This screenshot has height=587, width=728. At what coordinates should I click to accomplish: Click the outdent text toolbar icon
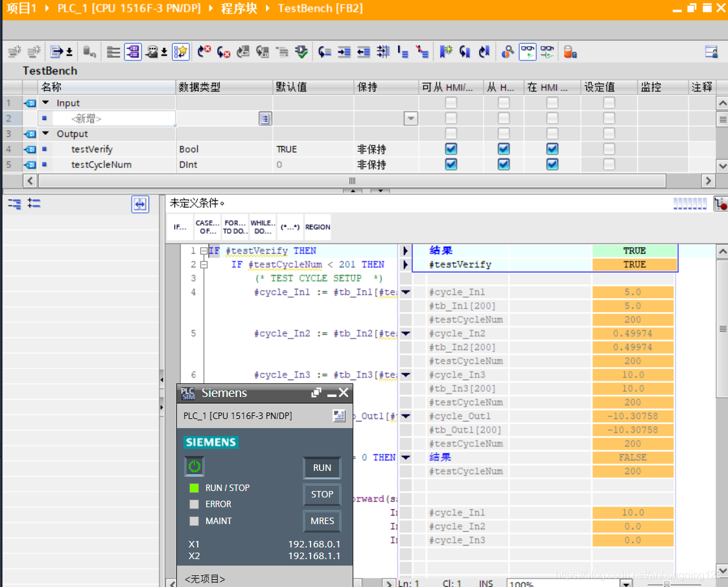pos(364,51)
